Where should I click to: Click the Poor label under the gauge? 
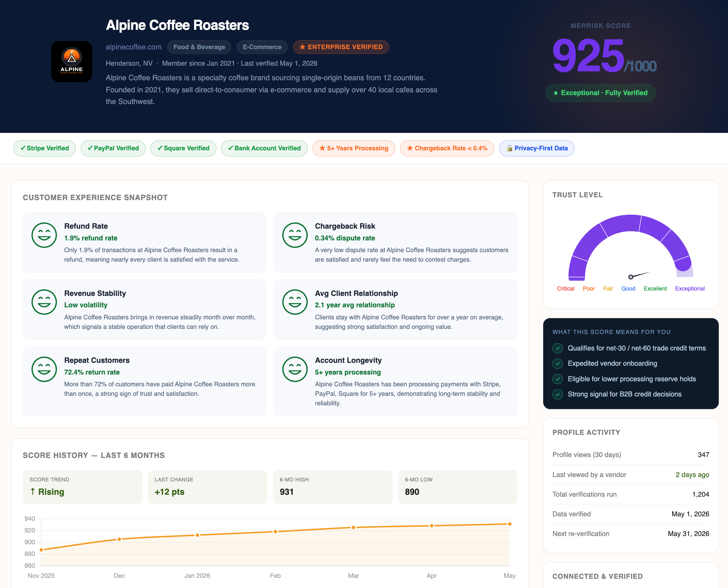click(x=589, y=289)
